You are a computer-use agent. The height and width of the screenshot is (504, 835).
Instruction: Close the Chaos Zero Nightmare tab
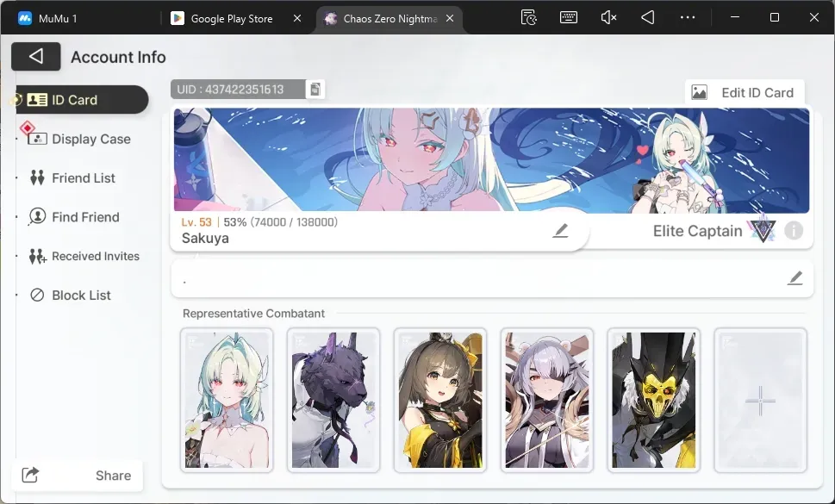coord(450,19)
